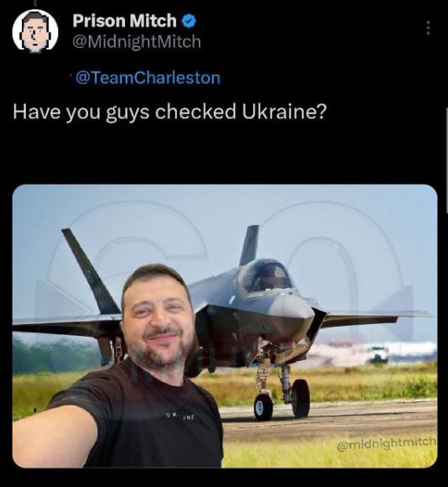Click the jet's front landing gear wheel

coord(263,406)
